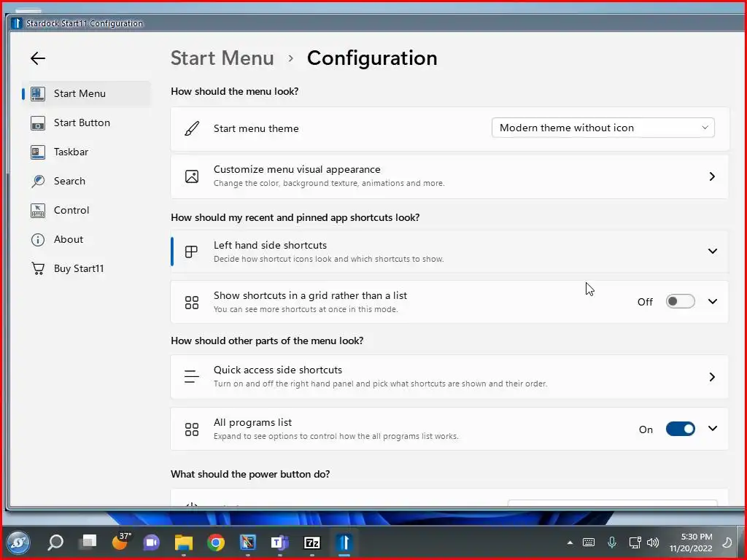This screenshot has height=560, width=747.
Task: Click the grid icon beside All programs list
Action: pyautogui.click(x=192, y=429)
